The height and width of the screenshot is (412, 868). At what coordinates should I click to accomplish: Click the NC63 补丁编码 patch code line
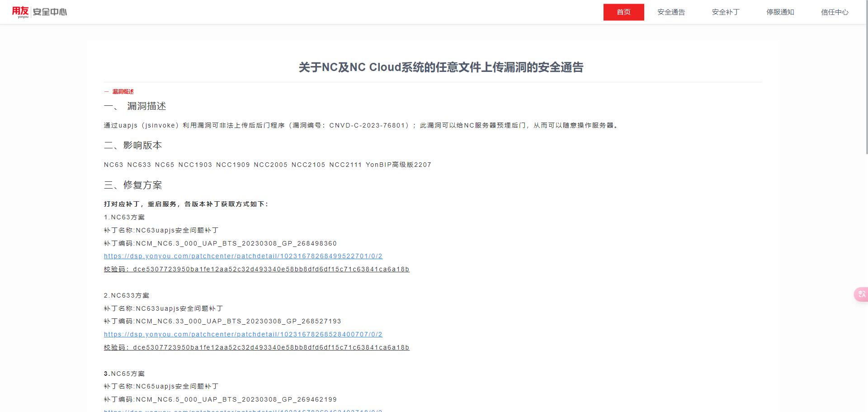(220, 244)
